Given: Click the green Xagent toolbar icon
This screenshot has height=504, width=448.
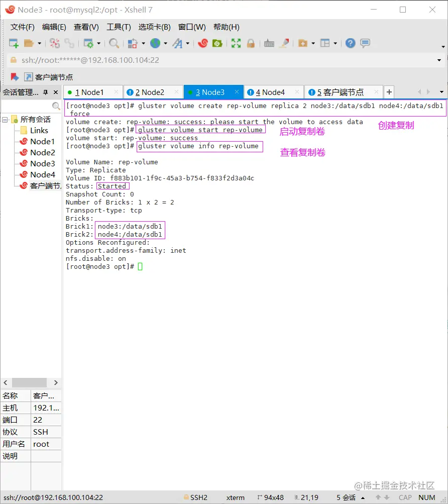Looking at the screenshot, I should (217, 43).
